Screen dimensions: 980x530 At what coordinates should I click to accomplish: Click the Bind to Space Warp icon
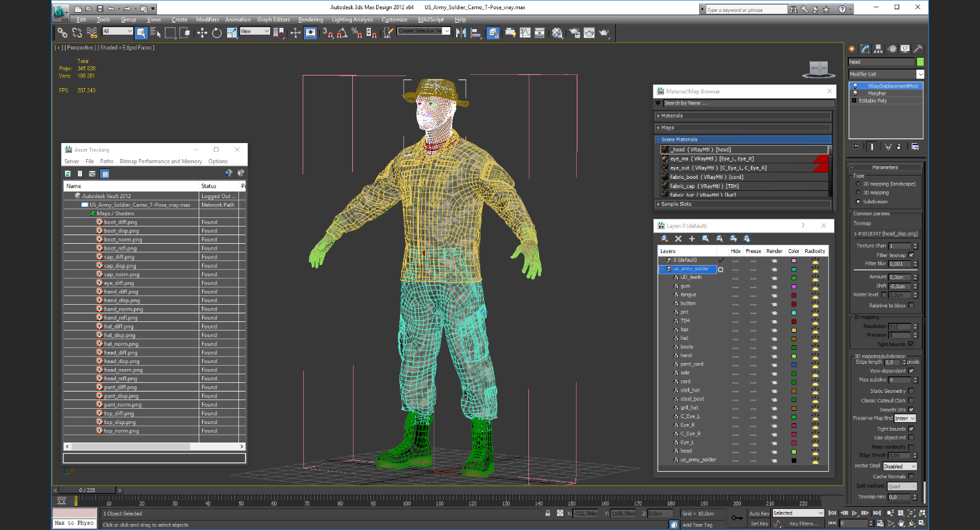pos(91,32)
